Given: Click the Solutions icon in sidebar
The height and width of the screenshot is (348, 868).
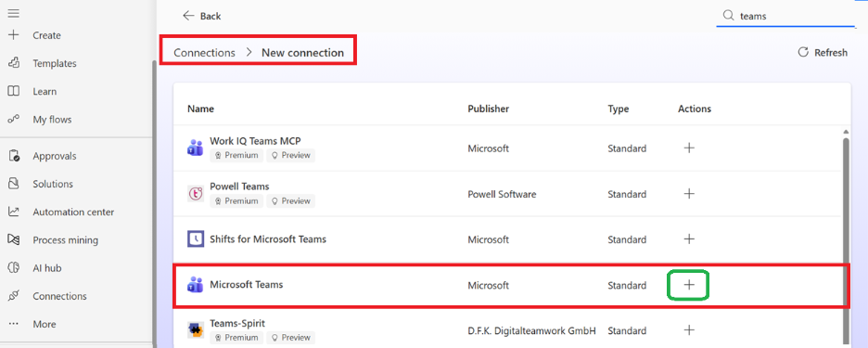Looking at the screenshot, I should pos(13,184).
